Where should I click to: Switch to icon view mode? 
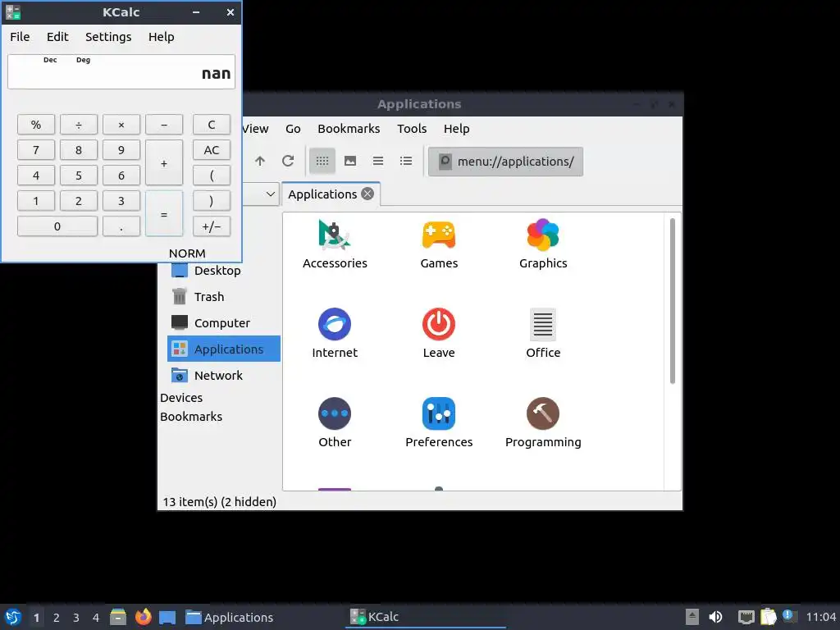coord(322,161)
